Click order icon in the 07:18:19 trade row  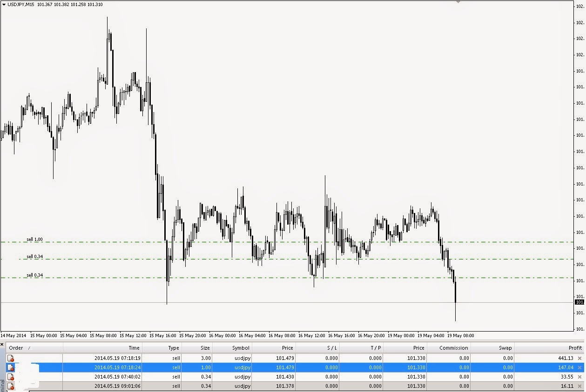[x=10, y=358]
